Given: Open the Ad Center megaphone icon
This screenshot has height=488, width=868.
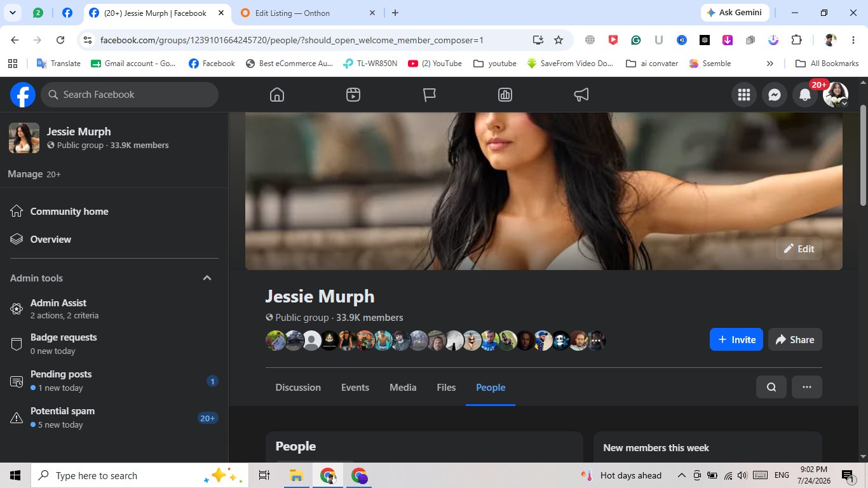Looking at the screenshot, I should [581, 95].
